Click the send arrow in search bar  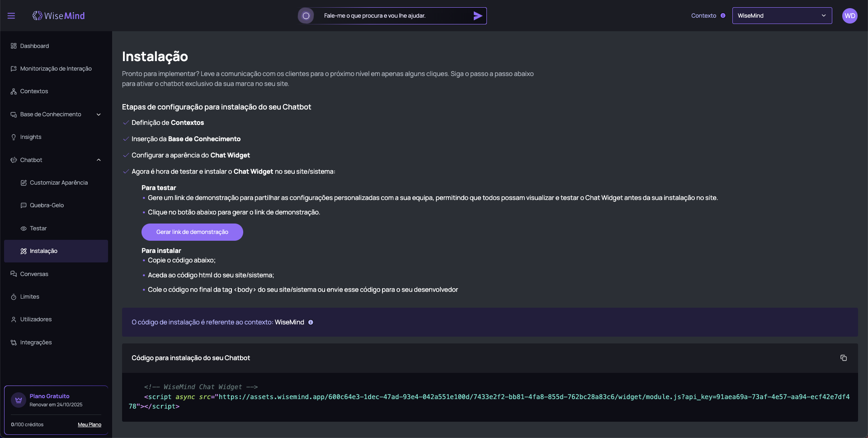pyautogui.click(x=477, y=16)
